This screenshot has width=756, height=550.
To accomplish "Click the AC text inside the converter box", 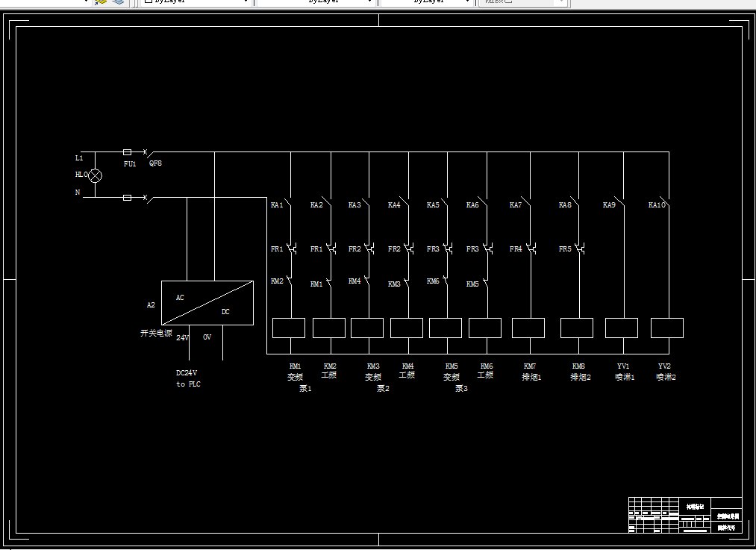I will (180, 298).
